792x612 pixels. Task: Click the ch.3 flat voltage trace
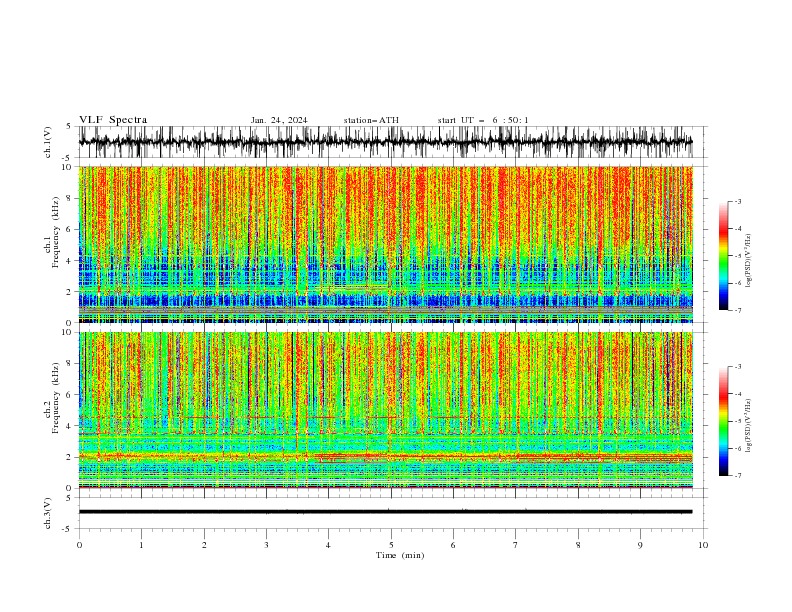coord(385,512)
